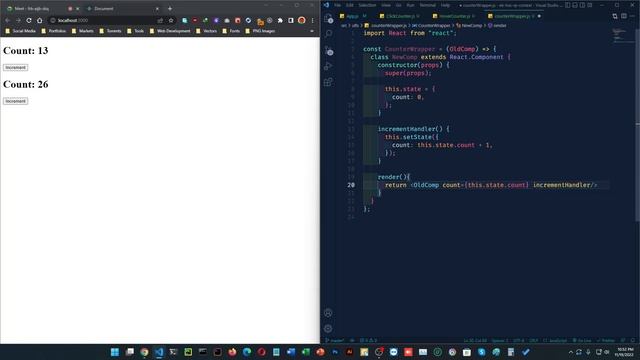
Task: Open a new Chrome tab with plus button
Action: click(x=170, y=8)
